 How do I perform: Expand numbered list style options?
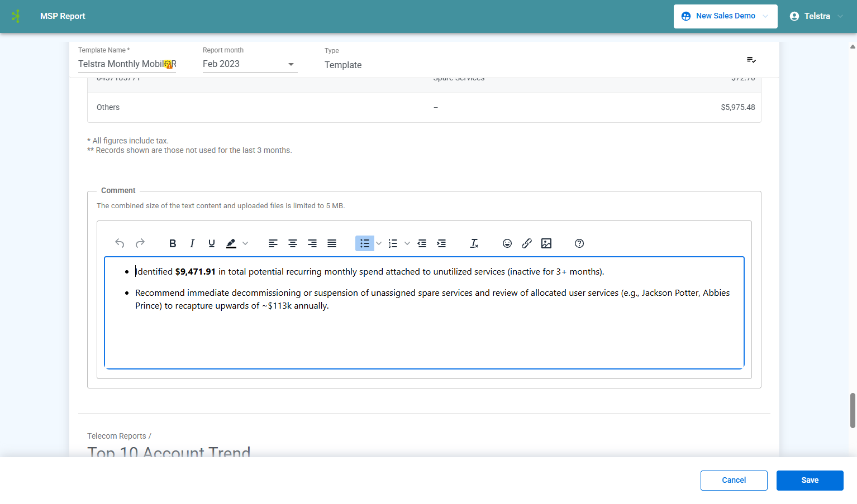(407, 243)
